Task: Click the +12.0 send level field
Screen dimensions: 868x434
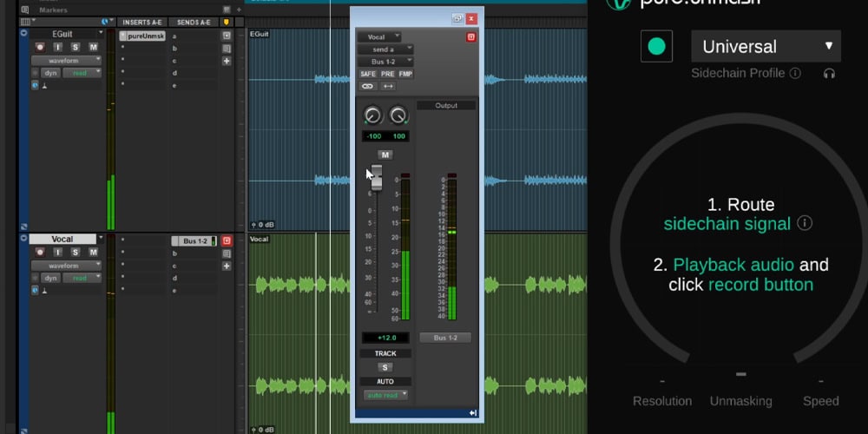Action: pos(385,338)
